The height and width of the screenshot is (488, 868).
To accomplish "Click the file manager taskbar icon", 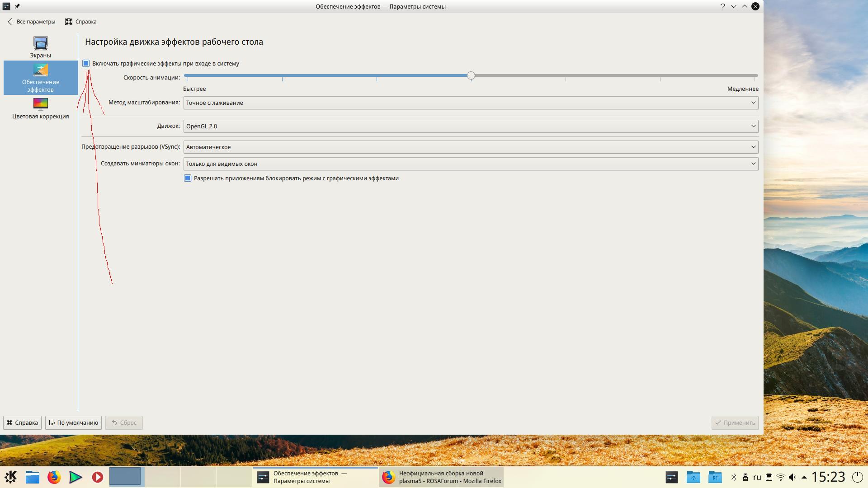I will tap(32, 477).
